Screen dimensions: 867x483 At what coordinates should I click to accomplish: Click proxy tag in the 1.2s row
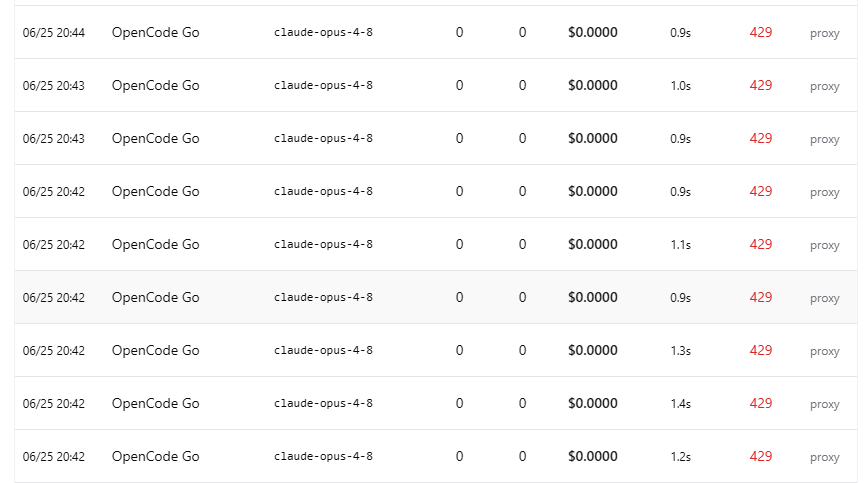coord(824,458)
